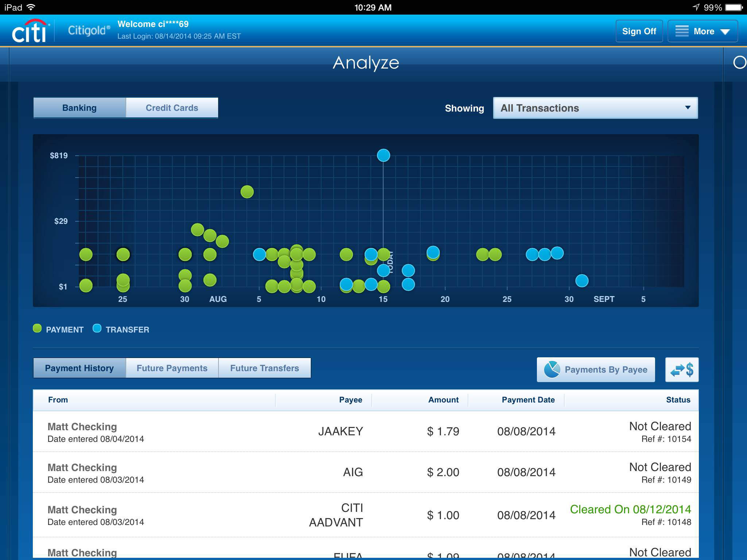Click the blue TRANSFER legend swatch

click(97, 328)
